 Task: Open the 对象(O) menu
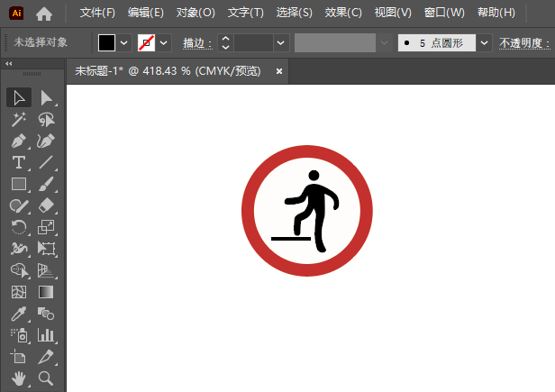click(196, 13)
